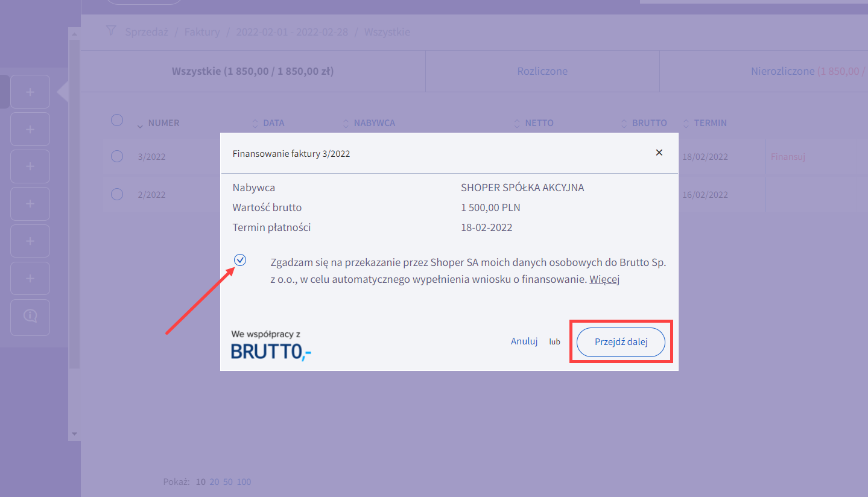
Task: Switch to the Nierozliczone tab
Action: point(782,71)
